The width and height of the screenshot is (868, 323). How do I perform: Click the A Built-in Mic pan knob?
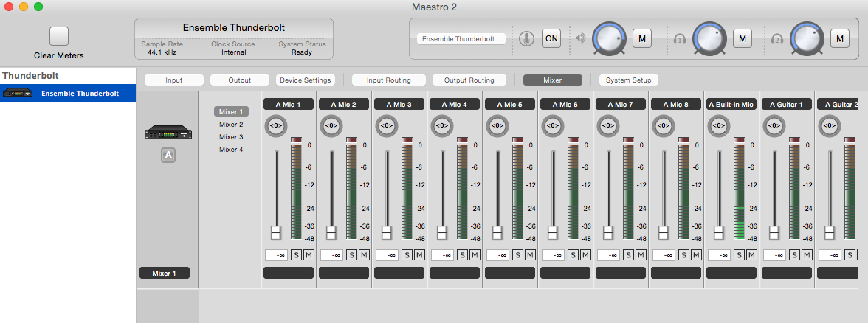click(719, 125)
